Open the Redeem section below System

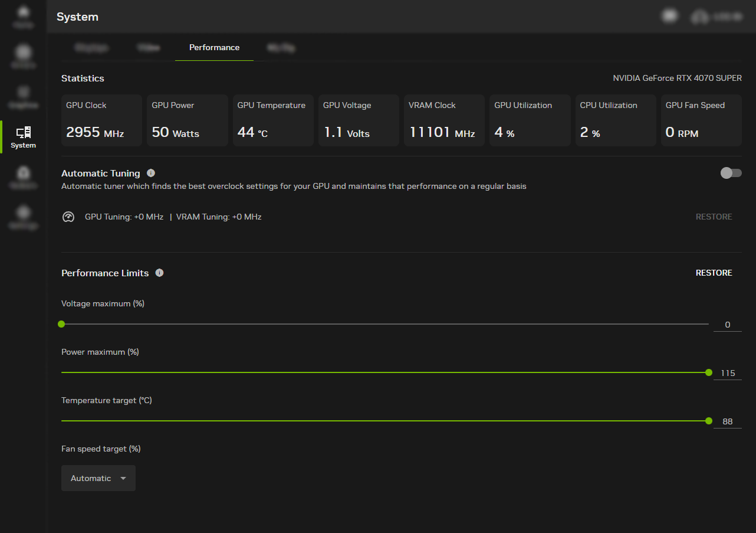(x=22, y=177)
